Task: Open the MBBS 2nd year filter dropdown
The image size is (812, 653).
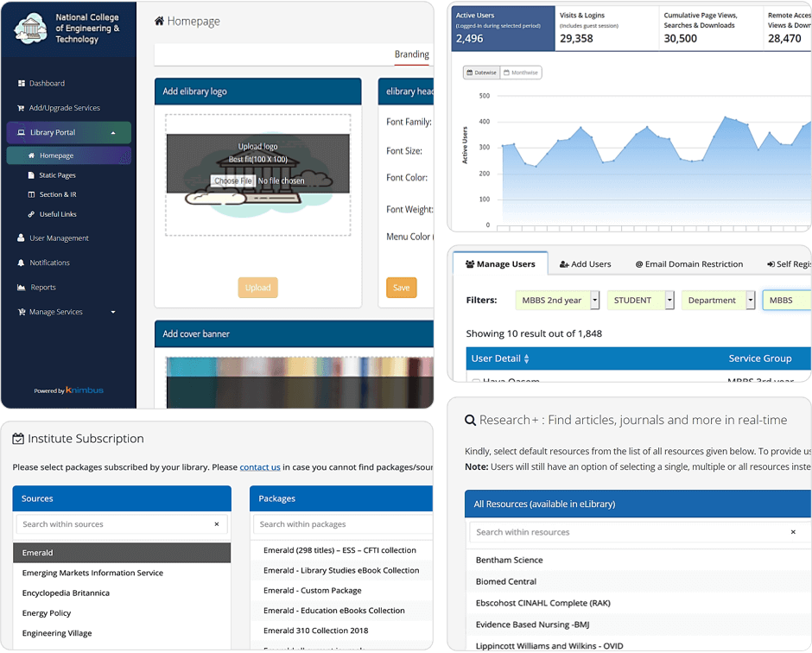Action: coord(594,301)
